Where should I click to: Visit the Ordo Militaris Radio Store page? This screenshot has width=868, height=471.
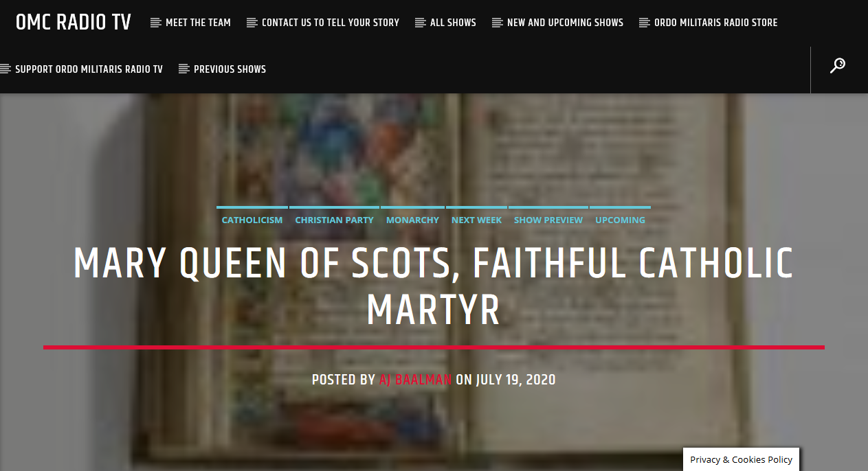(715, 23)
